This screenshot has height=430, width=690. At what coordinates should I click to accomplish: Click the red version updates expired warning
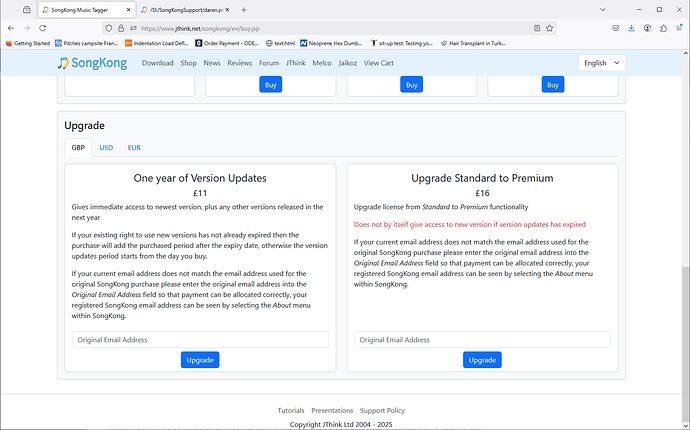pos(470,224)
